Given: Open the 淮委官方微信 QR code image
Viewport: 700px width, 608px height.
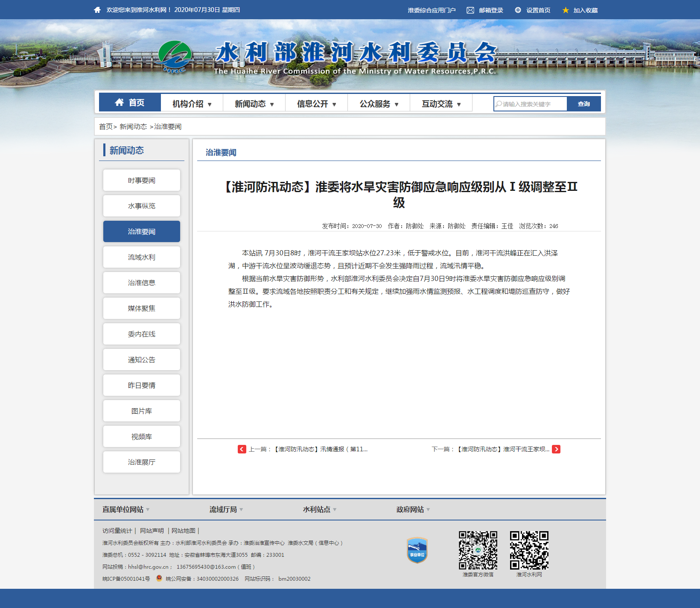Looking at the screenshot, I should (x=478, y=550).
